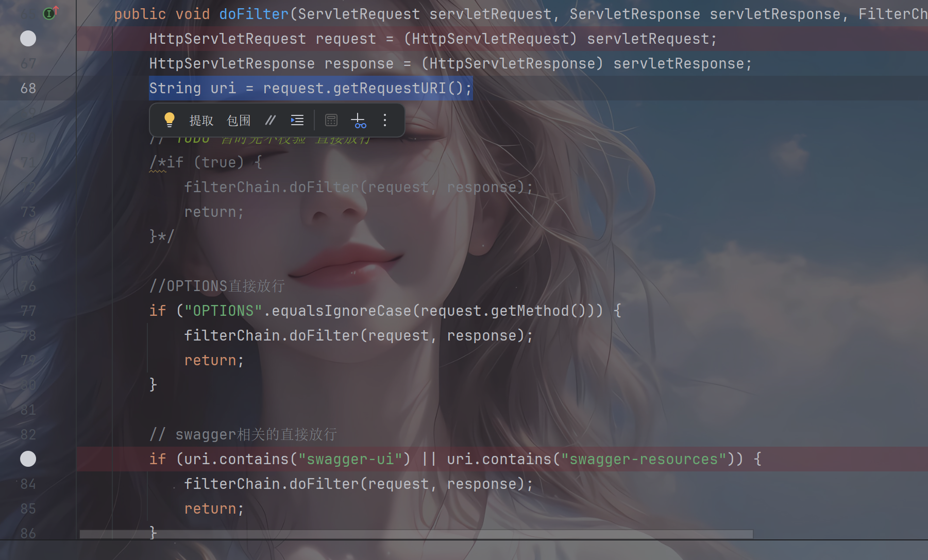The height and width of the screenshot is (560, 928).
Task: Click the return keyword on line 79
Action: pos(210,360)
